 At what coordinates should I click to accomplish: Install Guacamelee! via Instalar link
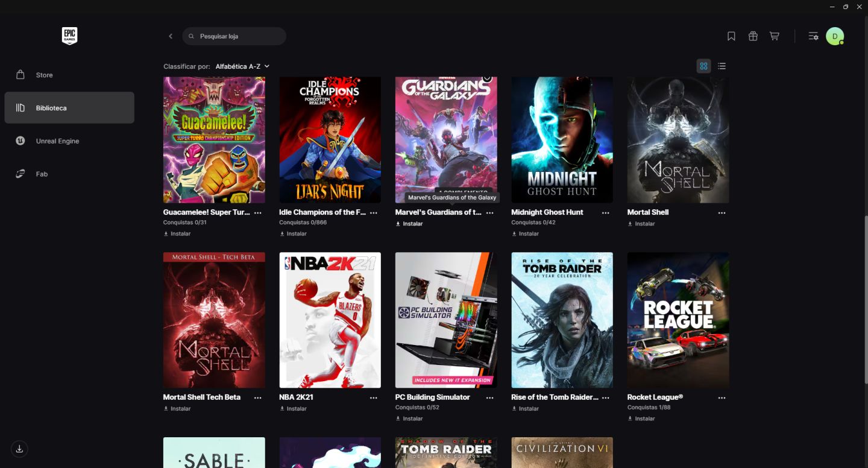coord(177,233)
